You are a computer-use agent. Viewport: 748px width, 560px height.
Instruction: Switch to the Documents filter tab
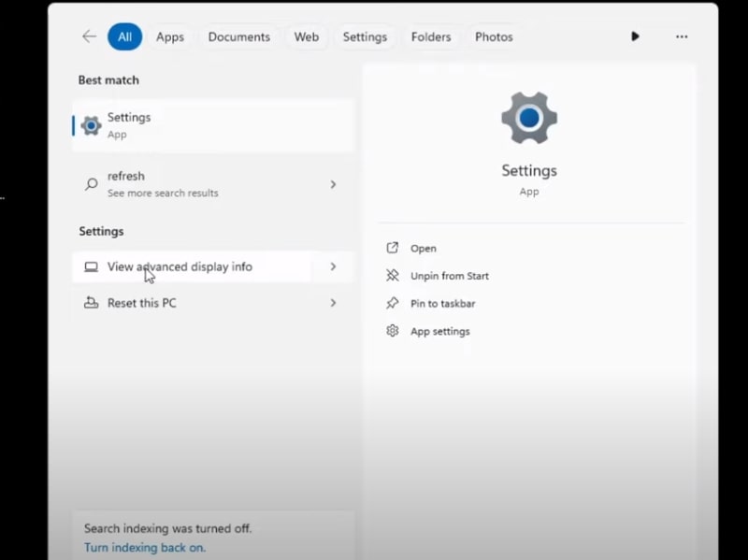(238, 36)
